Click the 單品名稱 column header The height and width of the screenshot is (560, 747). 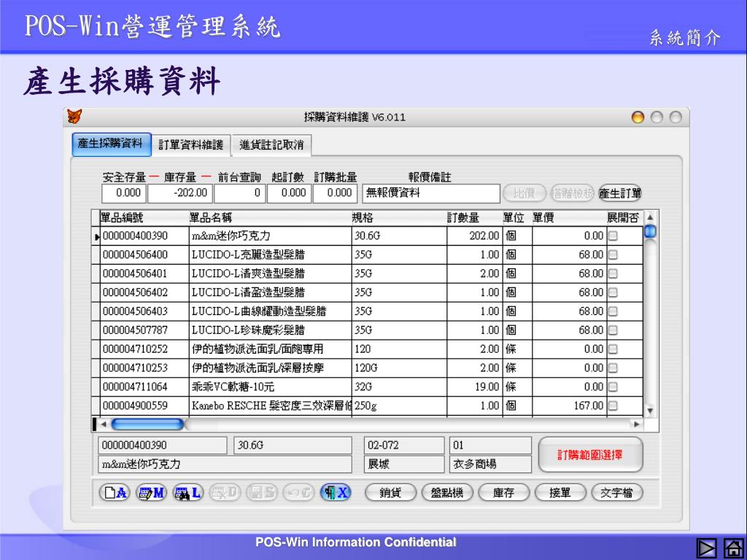coord(270,218)
